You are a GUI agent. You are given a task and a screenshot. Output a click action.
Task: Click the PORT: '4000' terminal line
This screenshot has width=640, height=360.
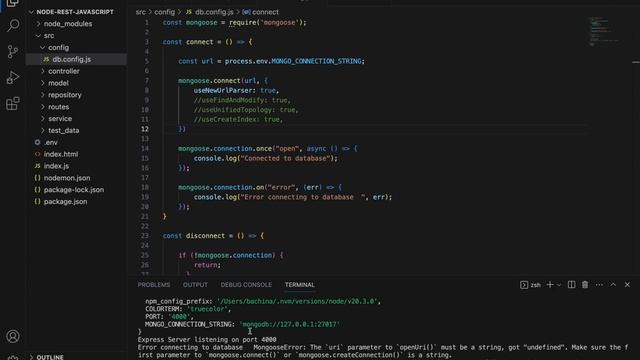[x=169, y=316]
